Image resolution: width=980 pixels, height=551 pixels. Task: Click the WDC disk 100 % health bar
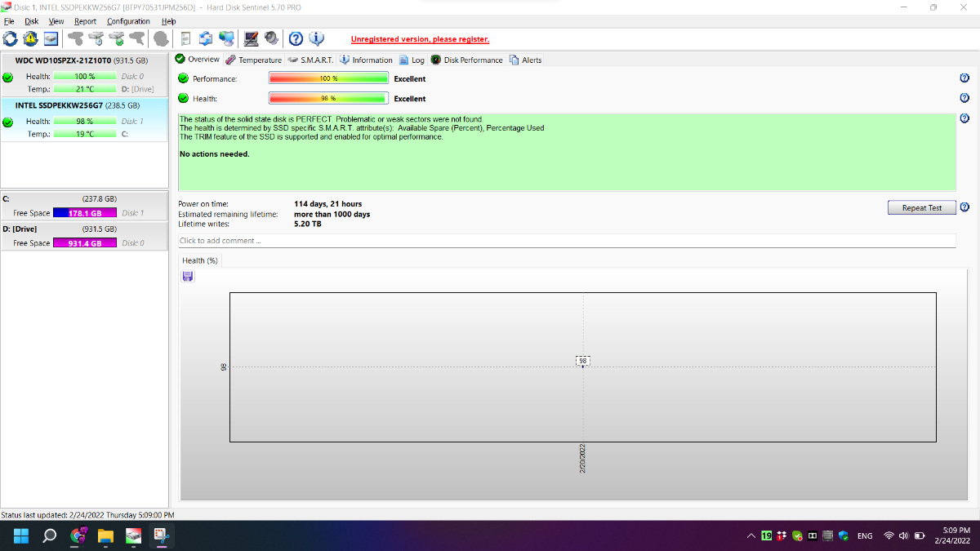(x=85, y=76)
